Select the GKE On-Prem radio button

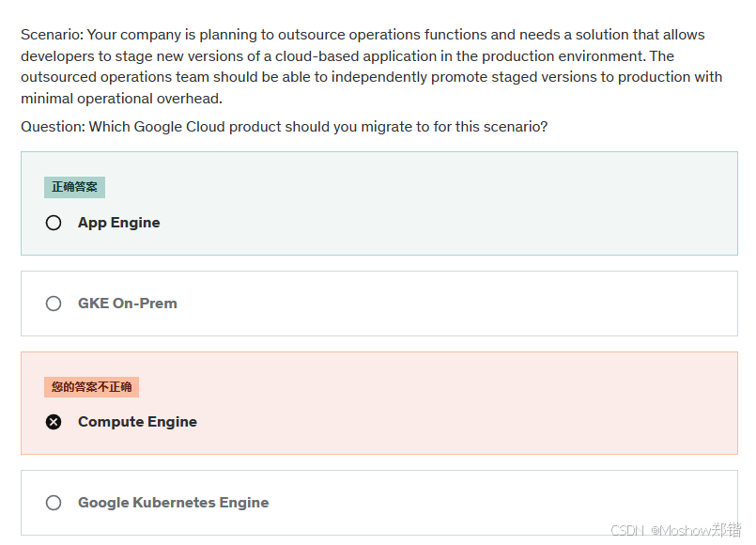(54, 304)
